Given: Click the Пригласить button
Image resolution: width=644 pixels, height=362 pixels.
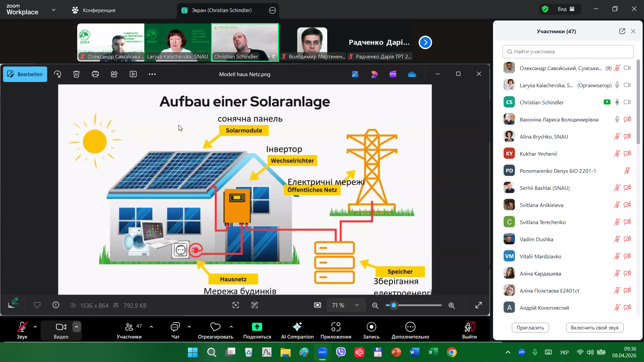Looking at the screenshot, I should [x=530, y=328].
